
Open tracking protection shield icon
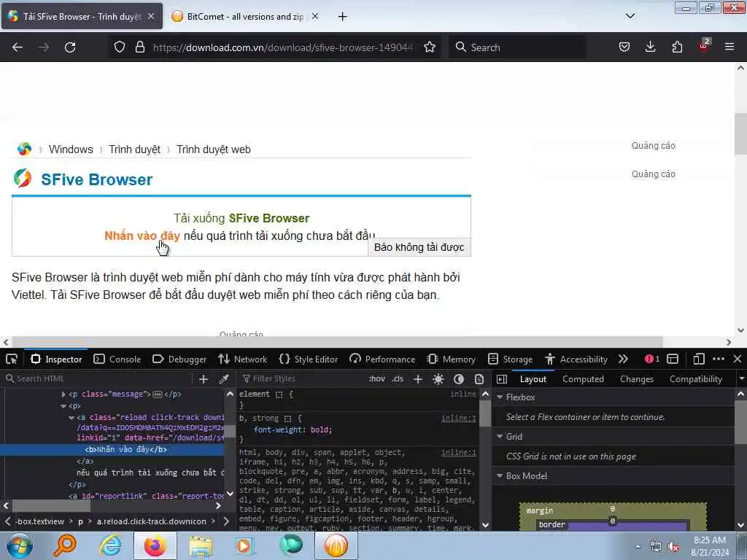(x=120, y=47)
